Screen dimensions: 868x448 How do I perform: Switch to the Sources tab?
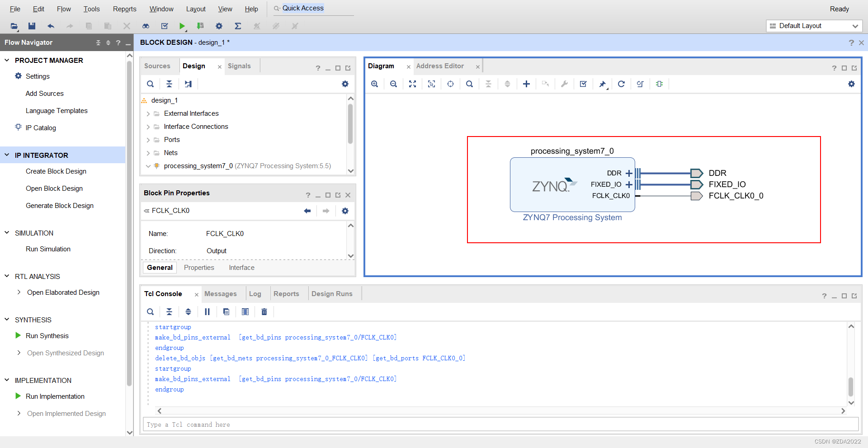coord(157,66)
